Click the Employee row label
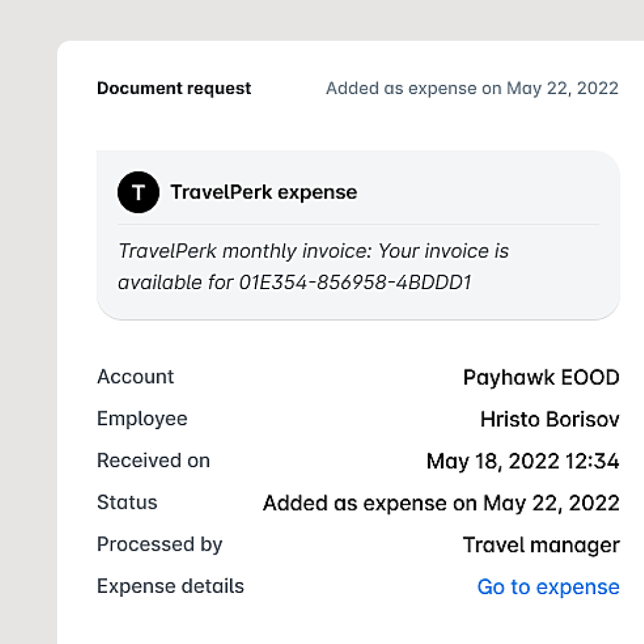 142,419
